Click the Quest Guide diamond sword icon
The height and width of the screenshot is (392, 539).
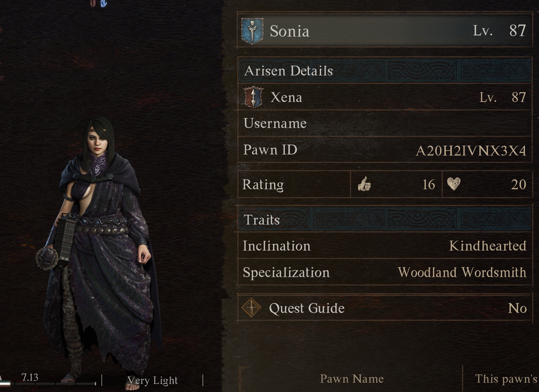251,308
